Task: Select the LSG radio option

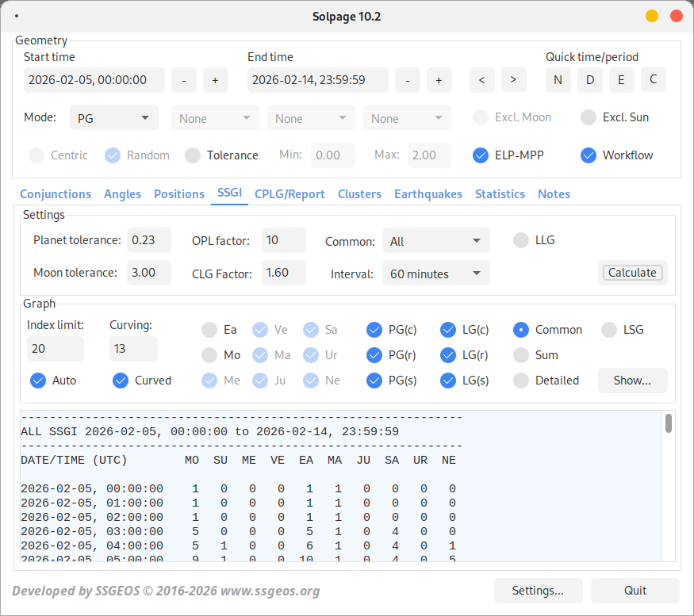Action: pyautogui.click(x=607, y=330)
